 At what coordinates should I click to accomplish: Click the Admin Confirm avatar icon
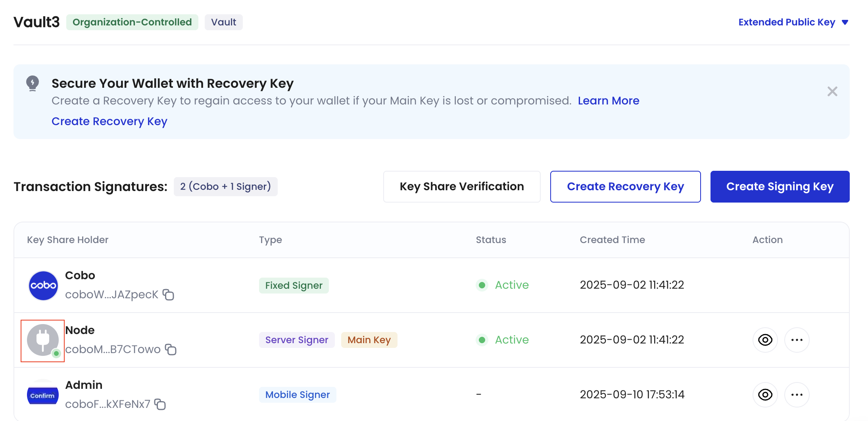point(42,394)
